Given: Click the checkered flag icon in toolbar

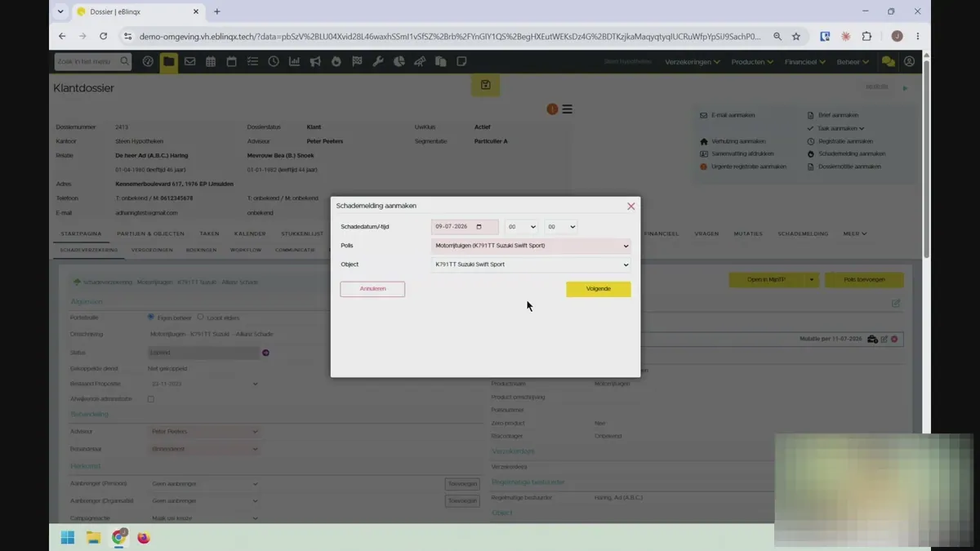Looking at the screenshot, I should coord(357,61).
